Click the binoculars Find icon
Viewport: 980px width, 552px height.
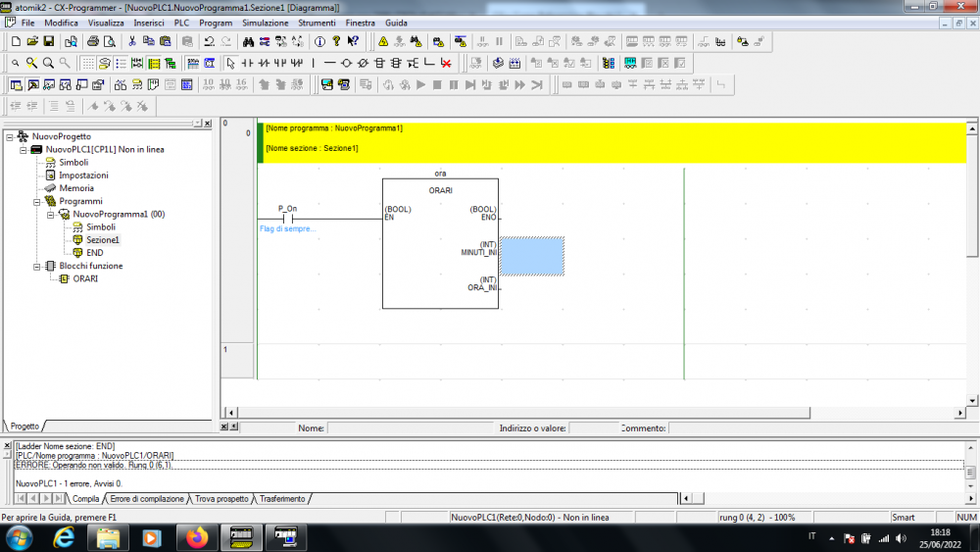(249, 41)
